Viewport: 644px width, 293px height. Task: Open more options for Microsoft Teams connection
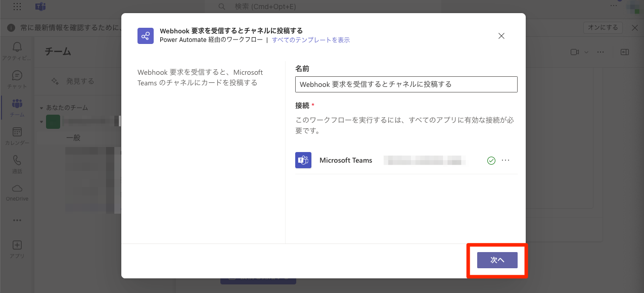click(505, 160)
